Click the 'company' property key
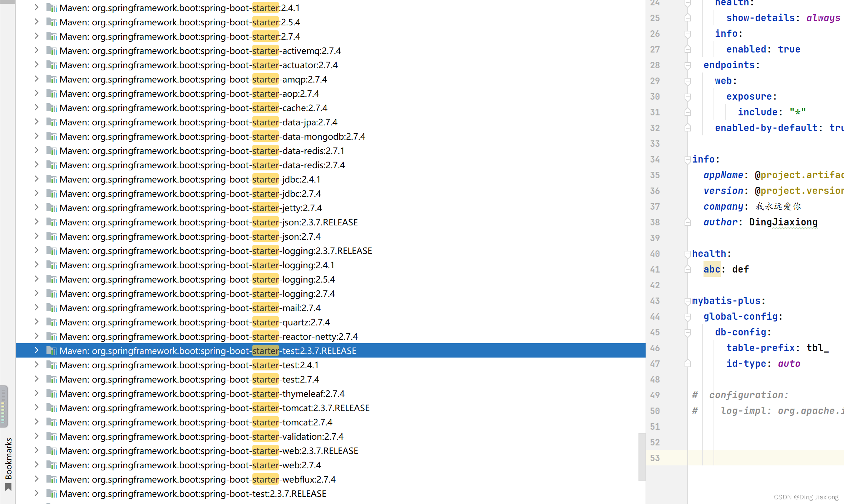The width and height of the screenshot is (844, 504). (x=723, y=206)
